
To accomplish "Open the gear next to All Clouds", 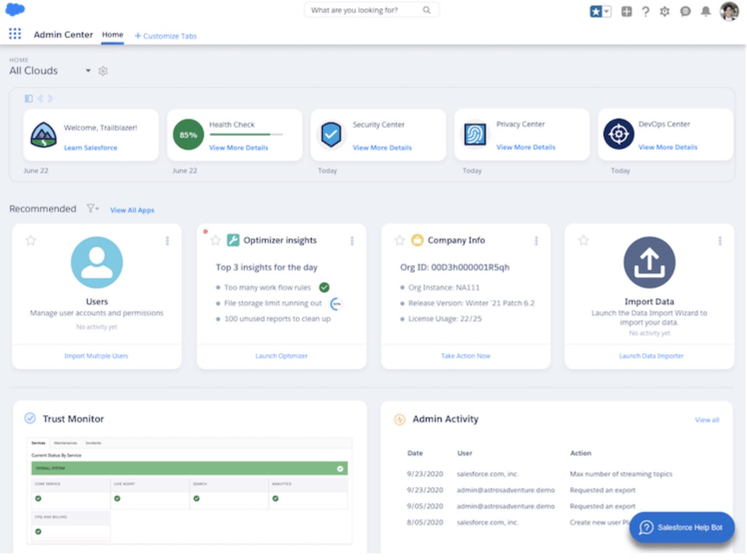I will pos(103,71).
